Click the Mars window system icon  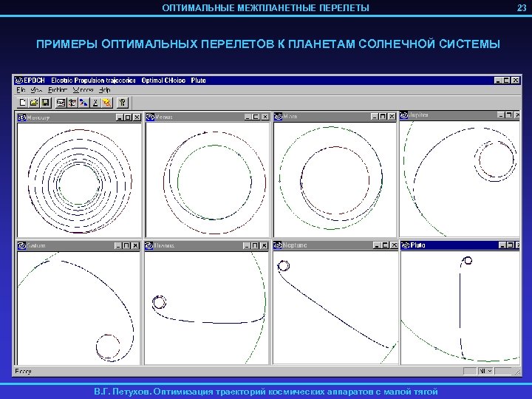279,117
